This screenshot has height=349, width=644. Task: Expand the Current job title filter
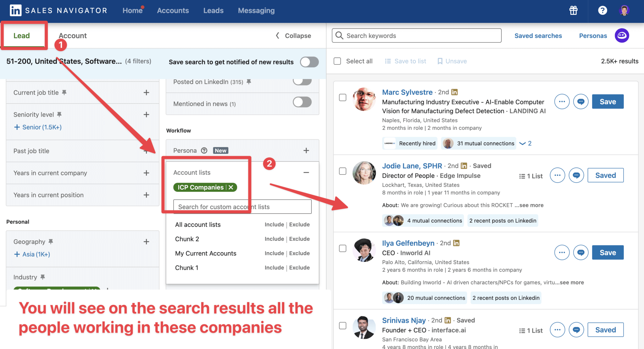[x=146, y=92]
